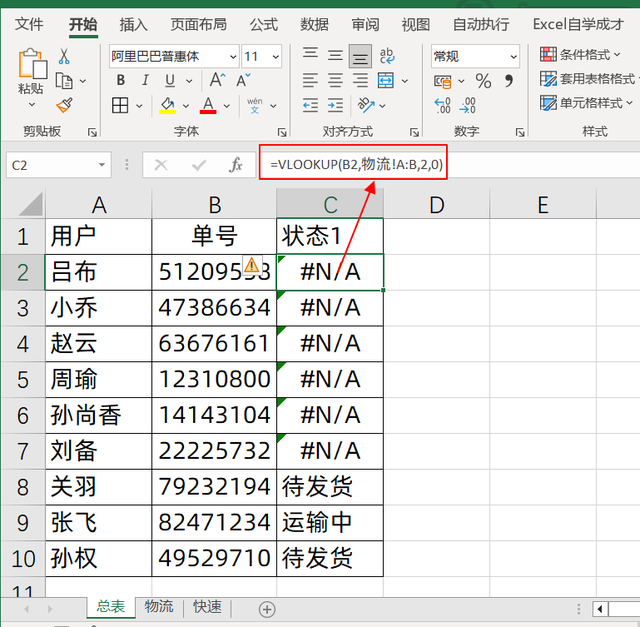Open the number format 常规 dropdown

[511, 57]
